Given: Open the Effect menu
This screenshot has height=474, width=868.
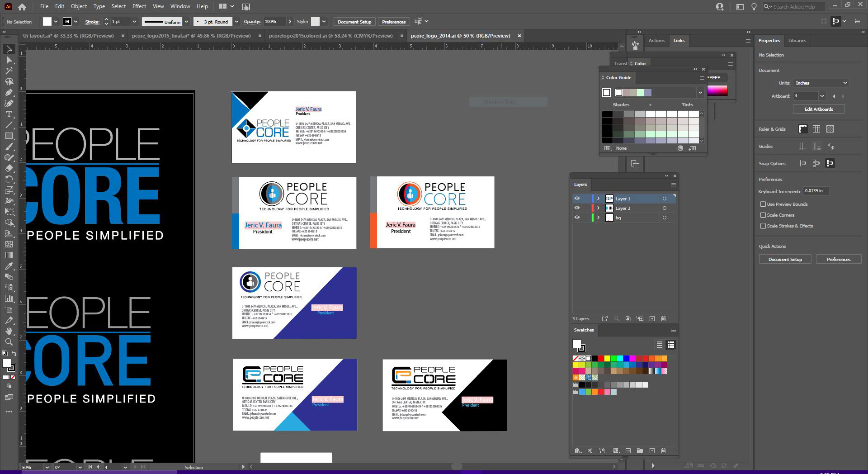Looking at the screenshot, I should pos(139,6).
